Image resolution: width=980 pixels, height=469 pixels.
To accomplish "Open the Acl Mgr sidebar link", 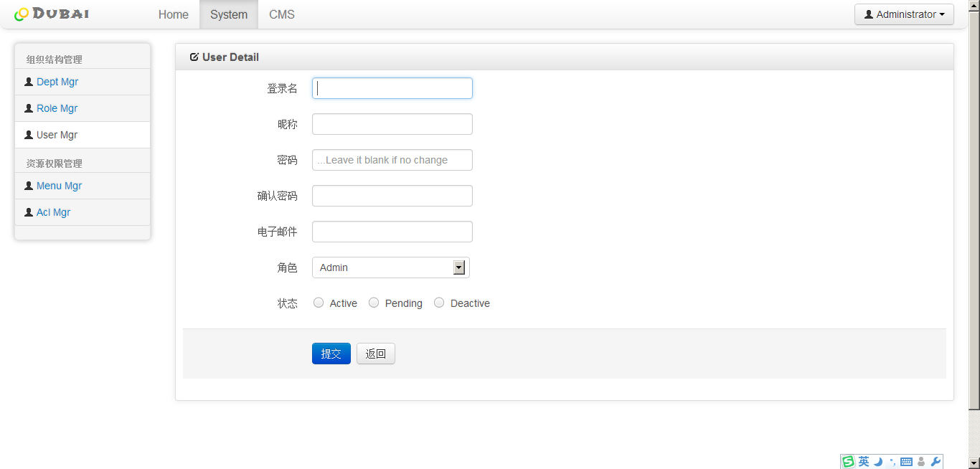I will [x=53, y=212].
